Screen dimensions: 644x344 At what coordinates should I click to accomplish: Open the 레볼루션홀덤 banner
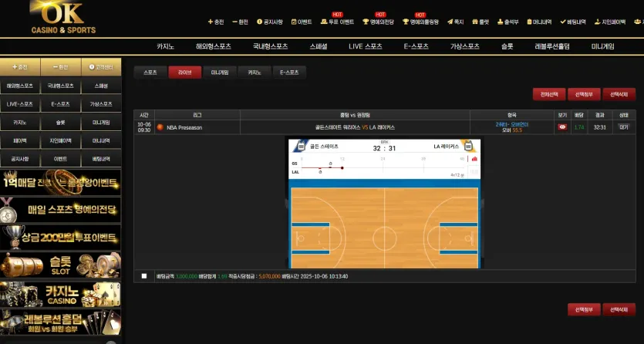point(60,322)
